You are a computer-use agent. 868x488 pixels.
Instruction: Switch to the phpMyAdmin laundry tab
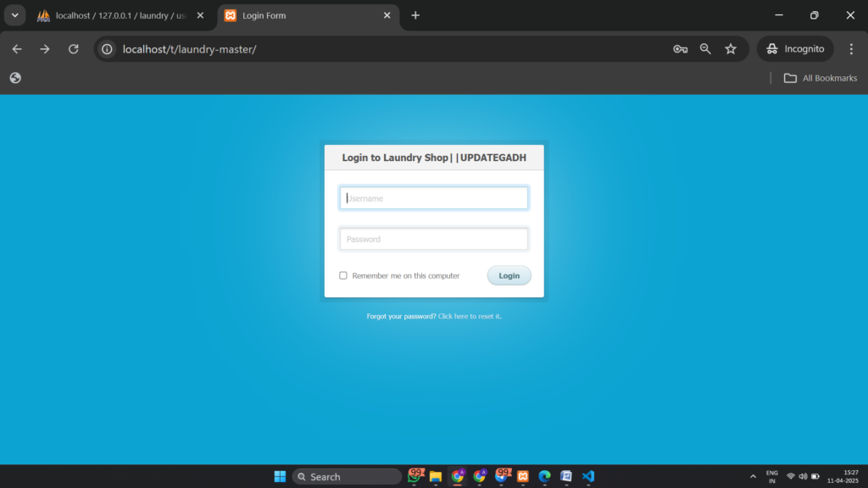point(120,15)
